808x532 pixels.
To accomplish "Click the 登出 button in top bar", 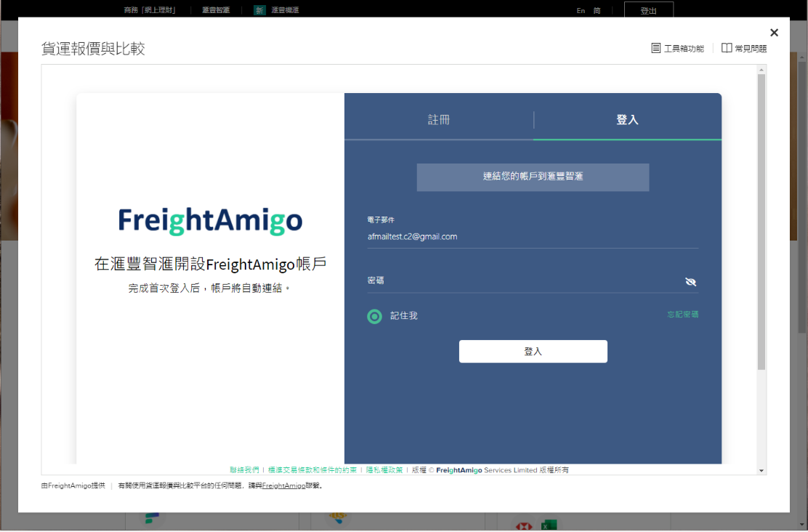I will (649, 10).
